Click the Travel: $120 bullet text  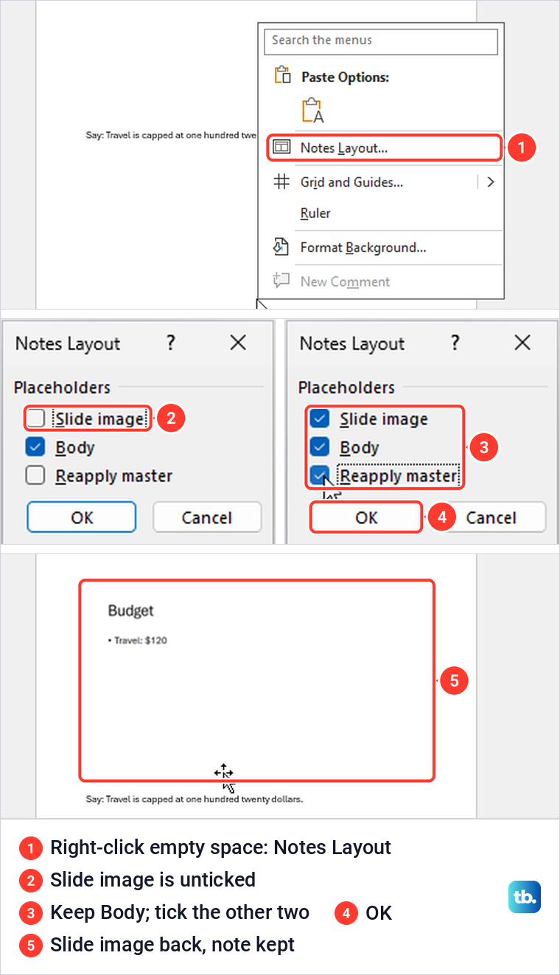coord(138,640)
